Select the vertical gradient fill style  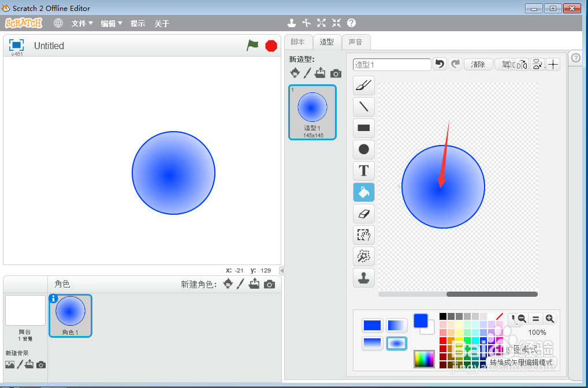pos(373,344)
